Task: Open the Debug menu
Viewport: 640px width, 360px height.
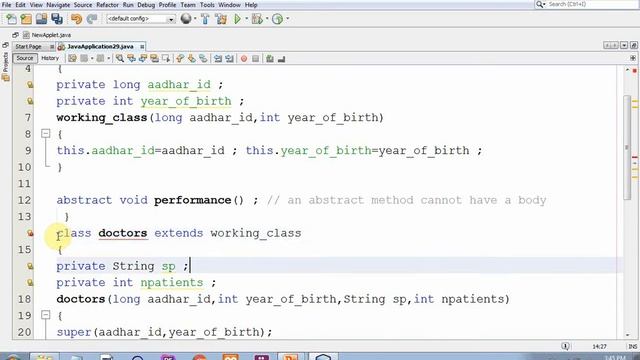Action: click(x=146, y=5)
